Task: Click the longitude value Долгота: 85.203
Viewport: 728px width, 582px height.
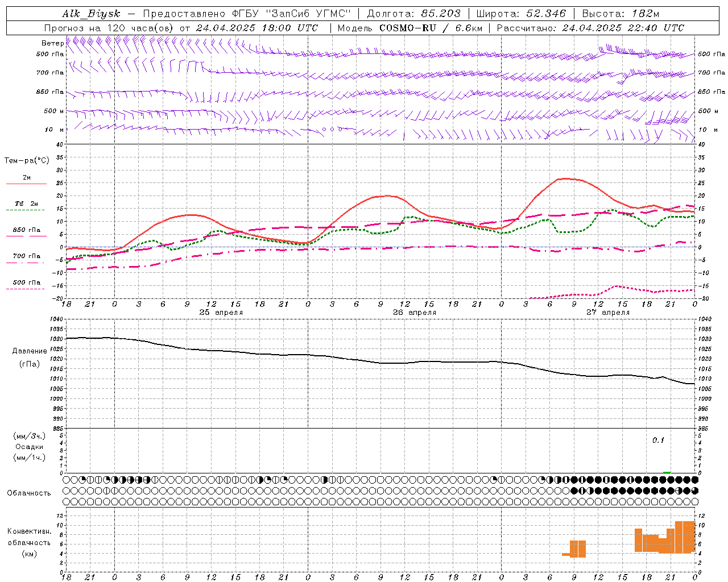Action: 414,14
